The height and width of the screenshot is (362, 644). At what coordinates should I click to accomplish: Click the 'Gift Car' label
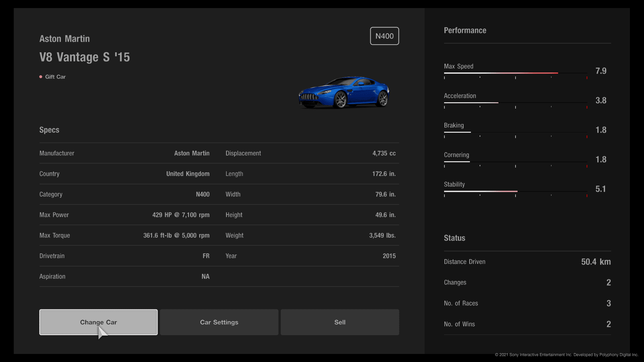(55, 77)
